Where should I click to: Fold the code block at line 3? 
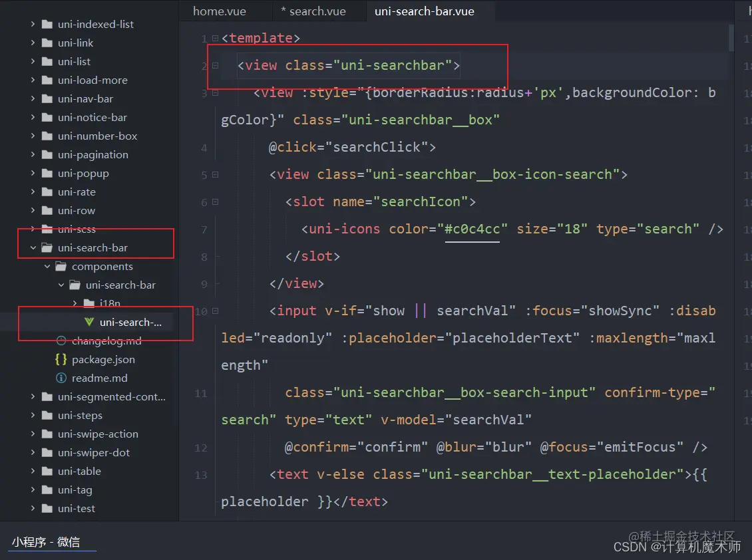pos(216,93)
